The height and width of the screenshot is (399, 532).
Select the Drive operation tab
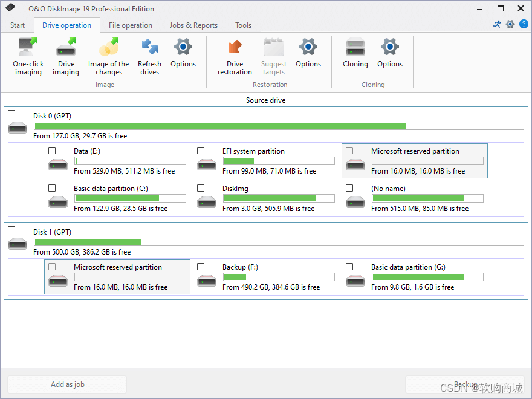coord(67,25)
